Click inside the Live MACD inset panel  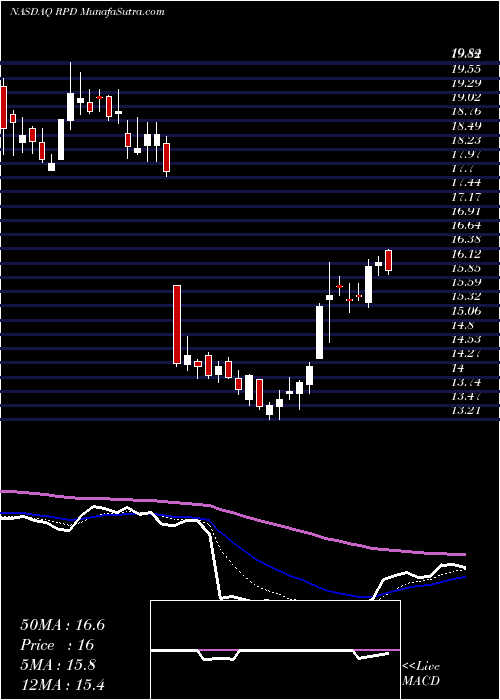click(275, 650)
